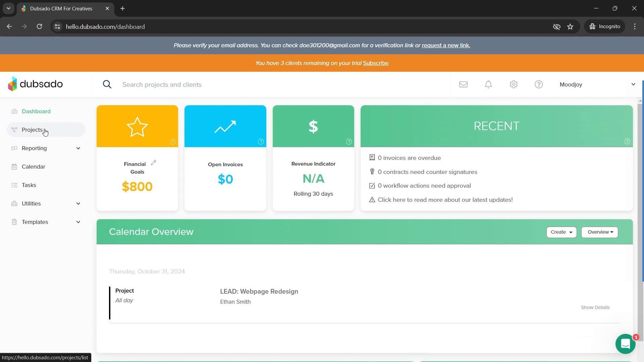
Task: Click request a new link
Action: (x=446, y=45)
